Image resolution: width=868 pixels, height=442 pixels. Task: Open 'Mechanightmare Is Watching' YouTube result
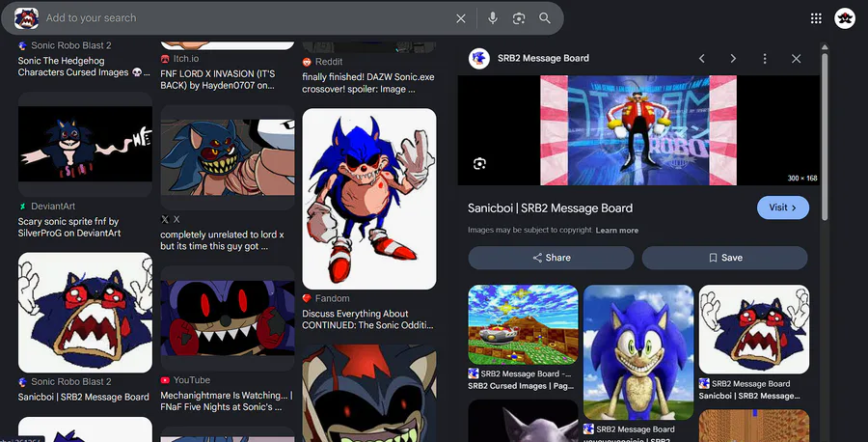point(227,401)
